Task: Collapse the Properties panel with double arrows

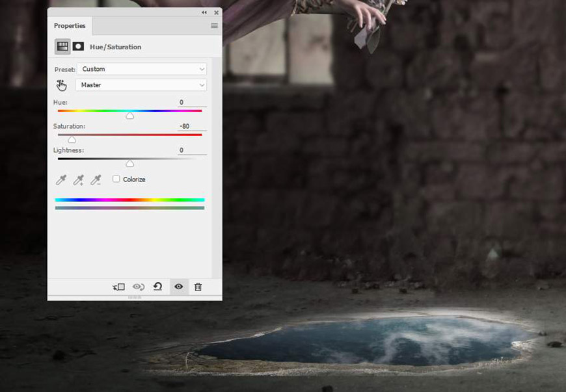Action: click(x=204, y=12)
